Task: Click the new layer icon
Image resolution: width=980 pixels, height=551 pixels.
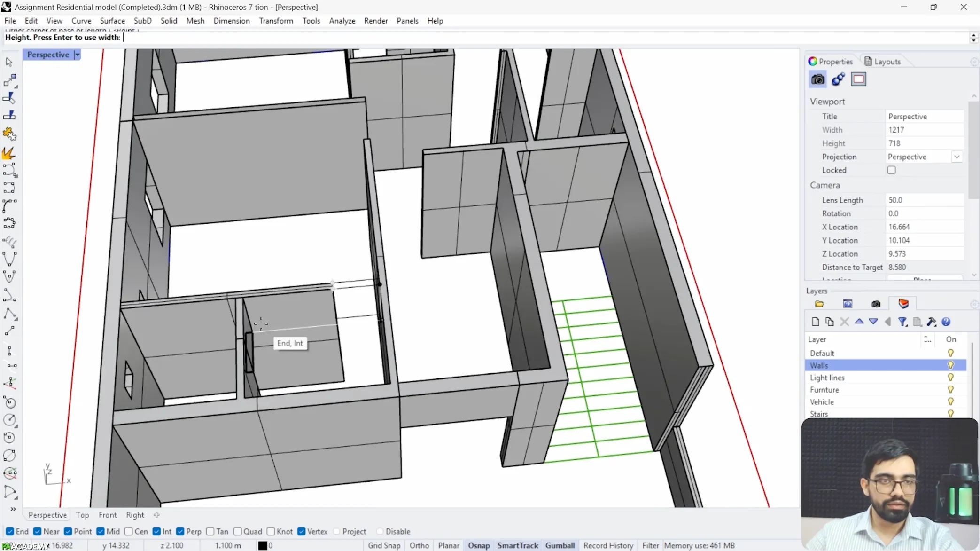Action: (815, 322)
